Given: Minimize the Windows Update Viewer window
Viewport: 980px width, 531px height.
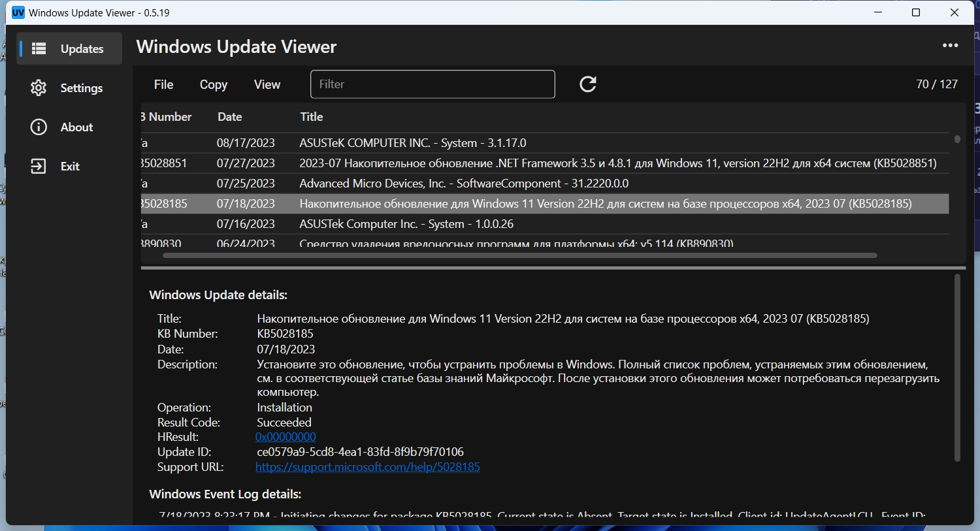Looking at the screenshot, I should pos(878,12).
